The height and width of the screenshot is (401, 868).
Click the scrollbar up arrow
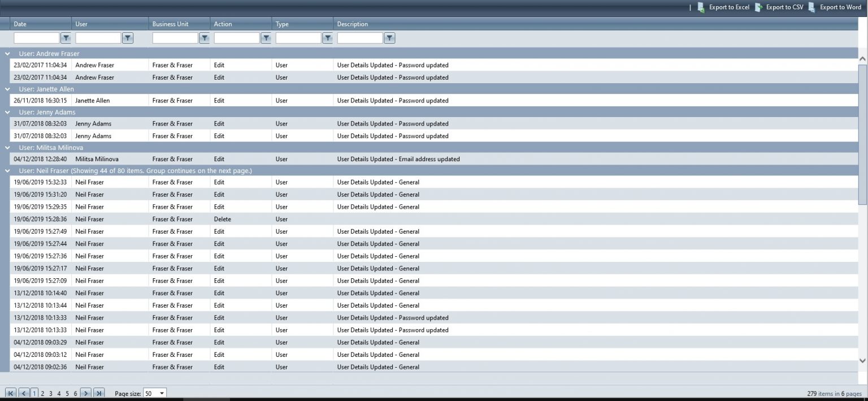pos(862,58)
